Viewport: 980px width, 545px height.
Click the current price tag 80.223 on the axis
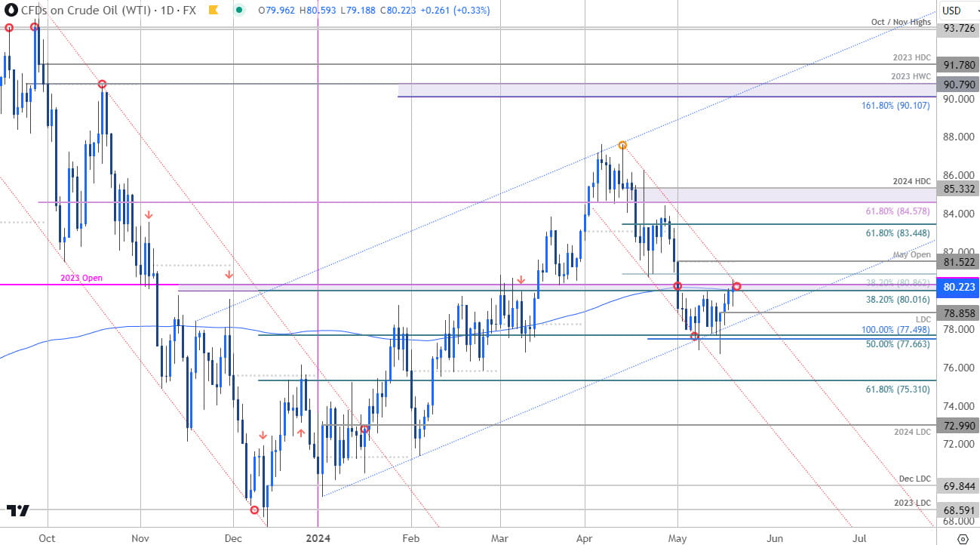[957, 288]
